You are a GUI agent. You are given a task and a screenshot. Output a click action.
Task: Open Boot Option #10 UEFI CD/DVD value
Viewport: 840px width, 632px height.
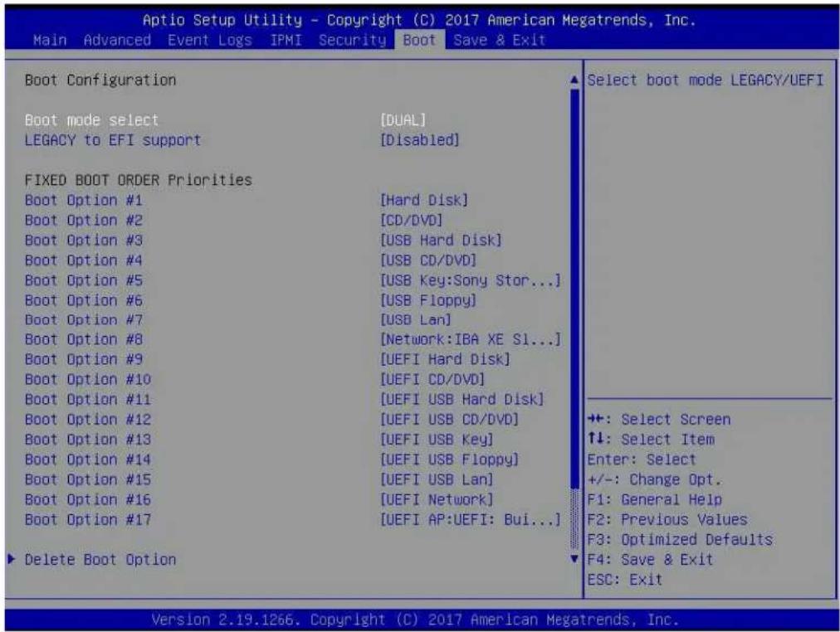coord(432,379)
